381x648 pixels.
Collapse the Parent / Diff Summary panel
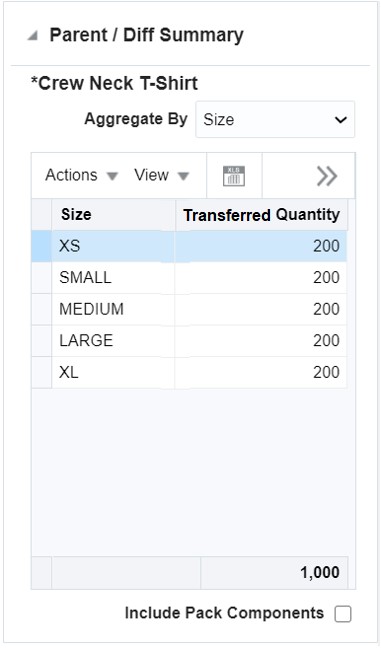(32, 36)
